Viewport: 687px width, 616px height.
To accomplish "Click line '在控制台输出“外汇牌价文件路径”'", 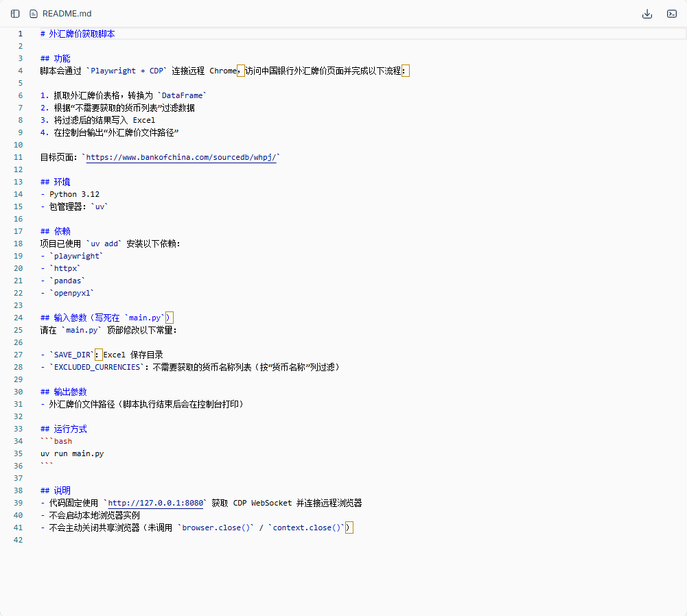I will click(x=116, y=132).
